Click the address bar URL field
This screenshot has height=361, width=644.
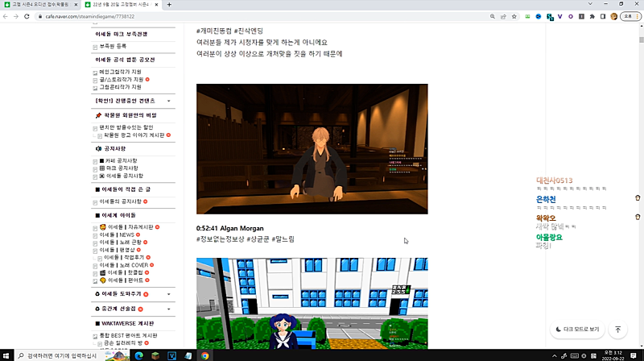tap(263, 16)
